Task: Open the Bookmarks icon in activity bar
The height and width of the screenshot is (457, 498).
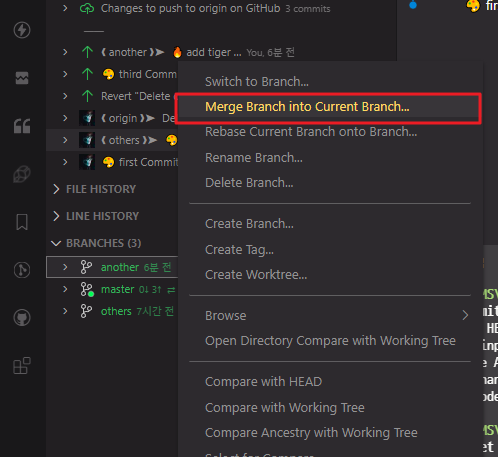Action: tap(22, 222)
